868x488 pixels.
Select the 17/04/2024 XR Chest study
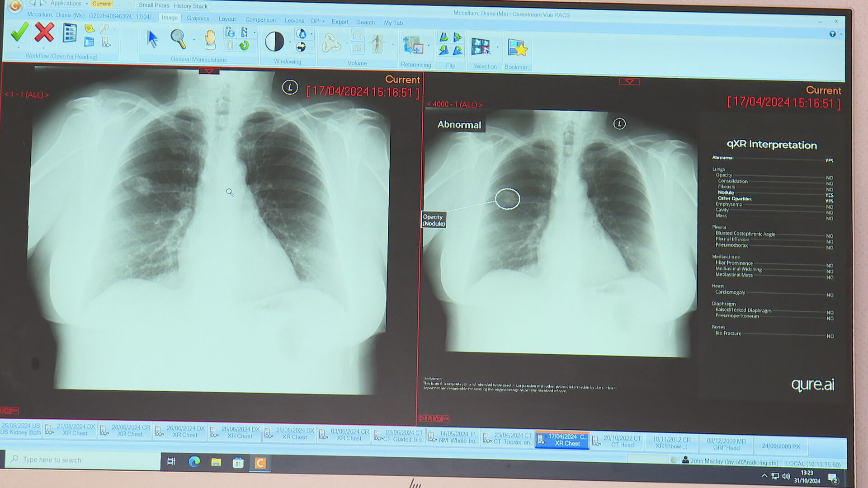tap(562, 440)
